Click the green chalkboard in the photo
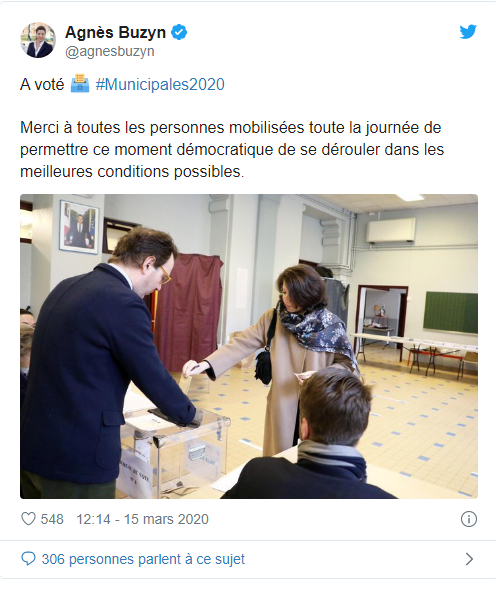Image resolution: width=496 pixels, height=590 pixels. point(450,312)
